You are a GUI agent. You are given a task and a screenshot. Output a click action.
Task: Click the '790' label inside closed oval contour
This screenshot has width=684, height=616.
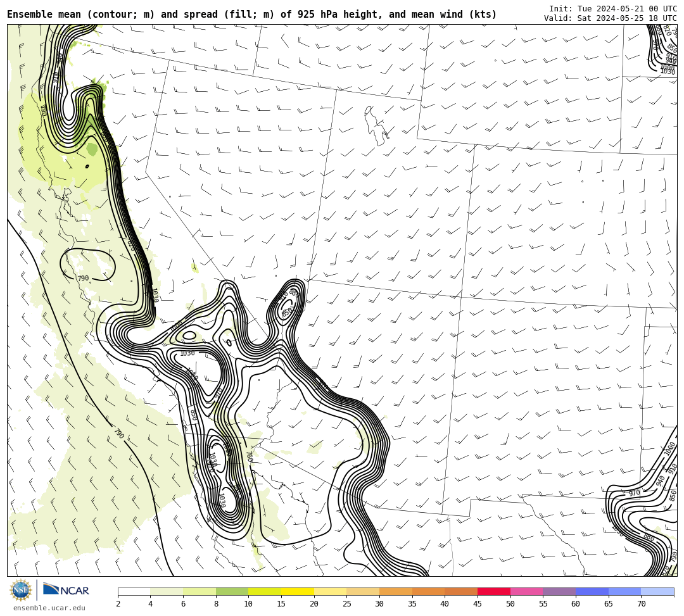(x=83, y=278)
